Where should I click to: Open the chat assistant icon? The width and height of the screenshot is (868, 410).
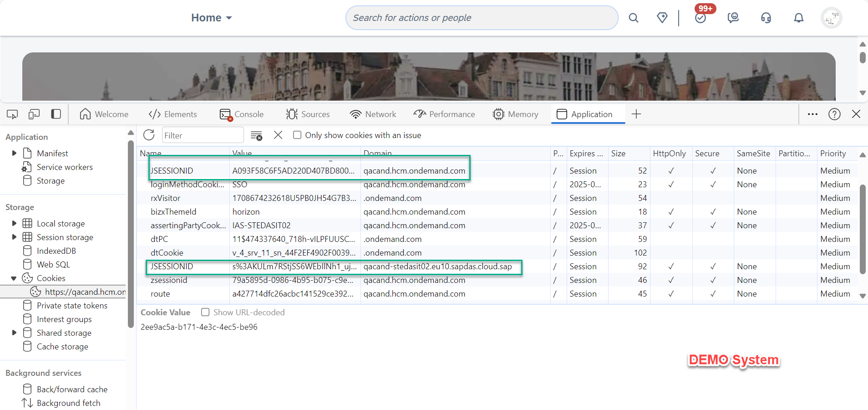[x=733, y=18]
